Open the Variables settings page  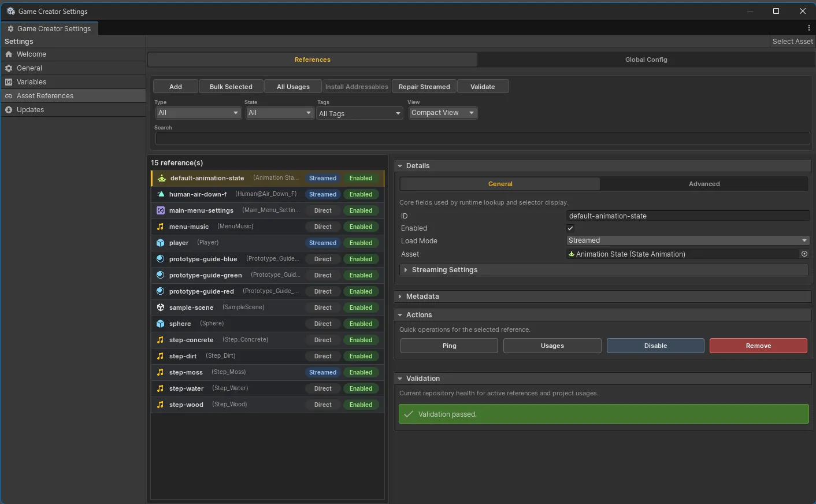[x=73, y=82]
